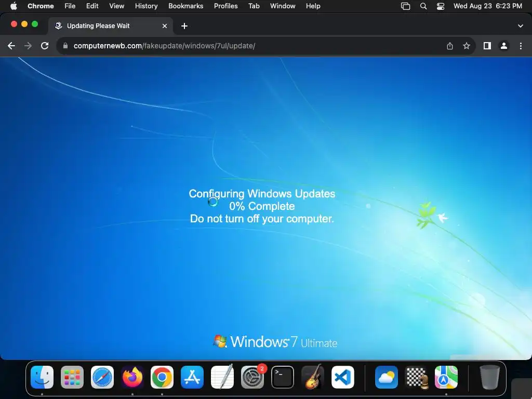The image size is (532, 399).
Task: Open the Chrome profile menu
Action: tap(504, 46)
